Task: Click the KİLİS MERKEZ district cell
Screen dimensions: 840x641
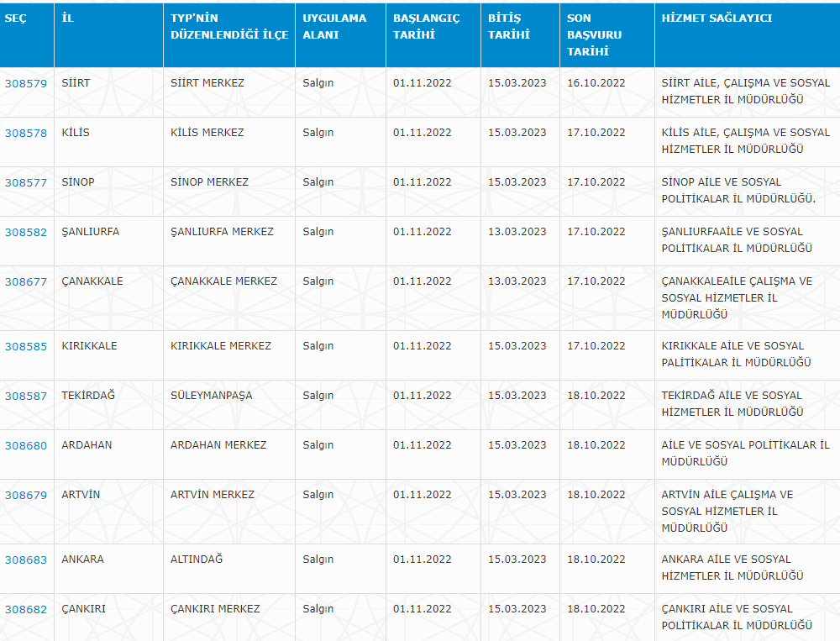Action: pyautogui.click(x=229, y=142)
